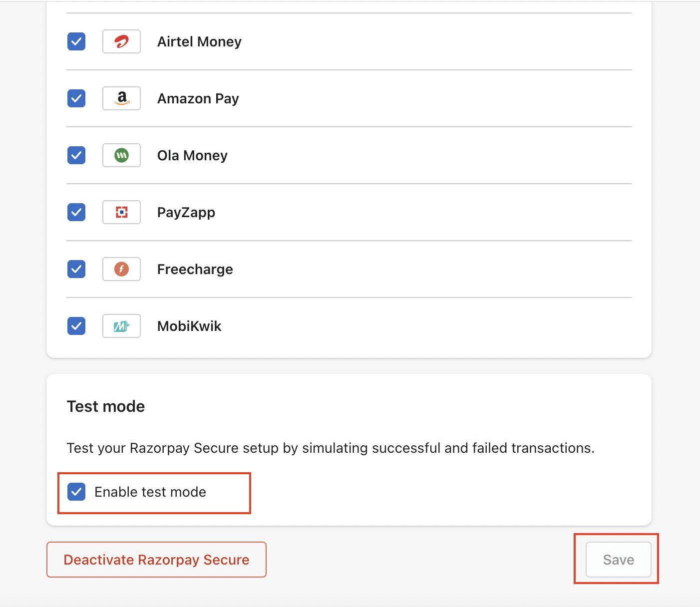Disable the PayZapp wallet checkbox
Viewport: 700px width, 607px height.
tap(76, 212)
